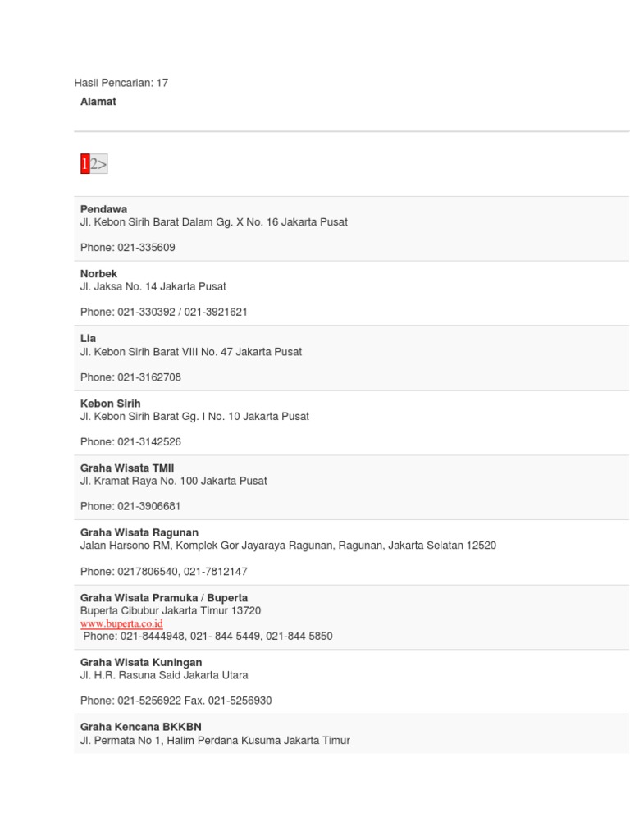
Task: Open the www.buperta.co.id link
Action: click(121, 623)
